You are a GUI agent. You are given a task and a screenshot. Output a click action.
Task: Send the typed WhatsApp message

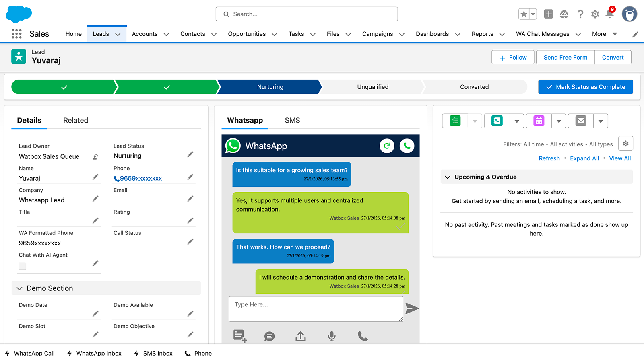(x=412, y=309)
